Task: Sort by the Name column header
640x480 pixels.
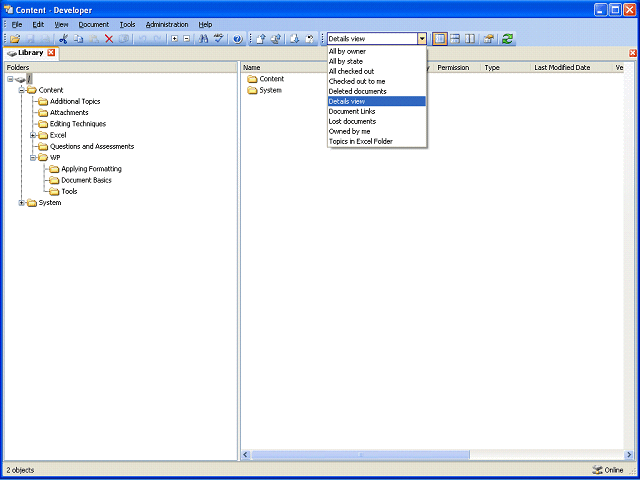Action: point(284,68)
